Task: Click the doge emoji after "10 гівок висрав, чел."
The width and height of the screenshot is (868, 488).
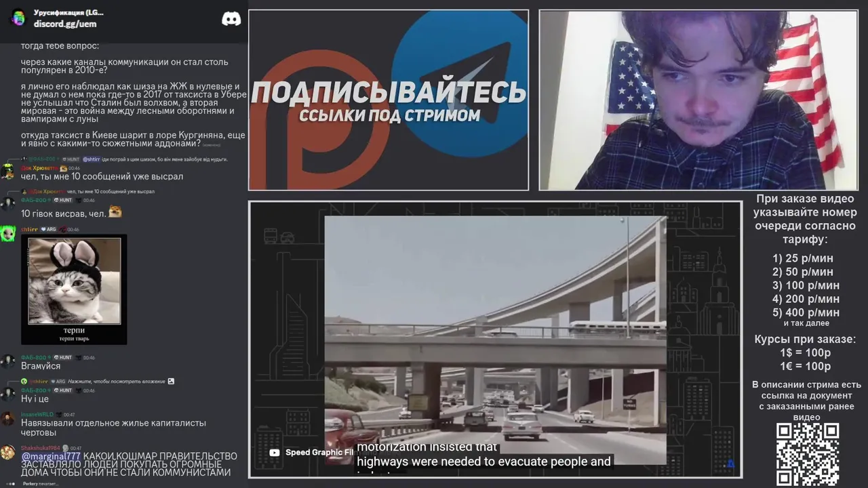Action: (x=115, y=212)
